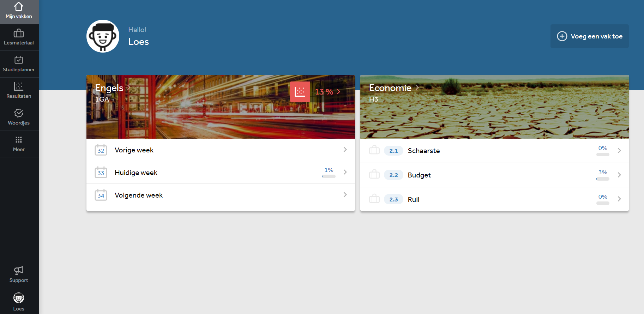Expand the chevron next to Engels title

click(129, 87)
